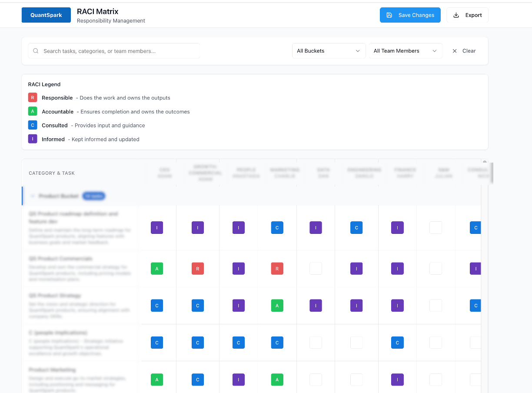Open the All Buckets filter dropdown
Image resolution: width=532 pixels, height=393 pixels.
(x=329, y=51)
